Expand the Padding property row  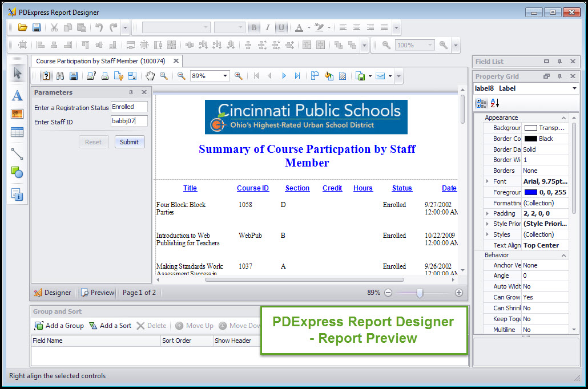pyautogui.click(x=487, y=213)
